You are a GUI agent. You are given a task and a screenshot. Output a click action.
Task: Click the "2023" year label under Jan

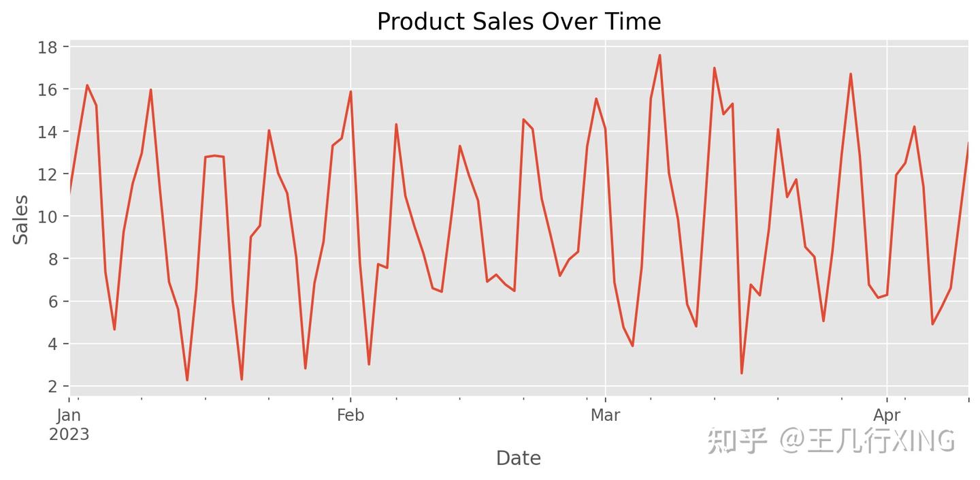coord(69,434)
